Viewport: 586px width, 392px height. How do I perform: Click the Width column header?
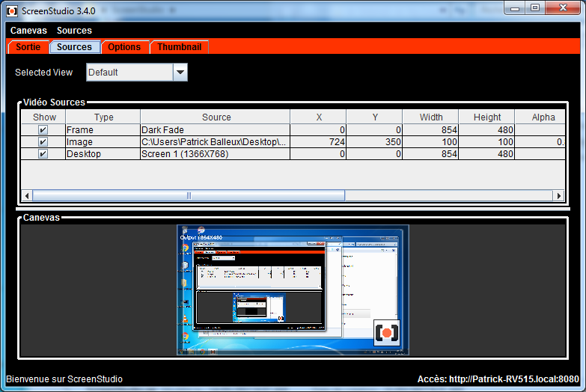tap(430, 117)
